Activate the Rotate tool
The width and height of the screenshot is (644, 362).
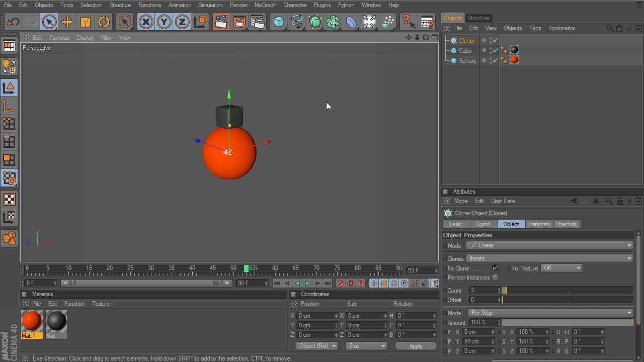click(104, 22)
